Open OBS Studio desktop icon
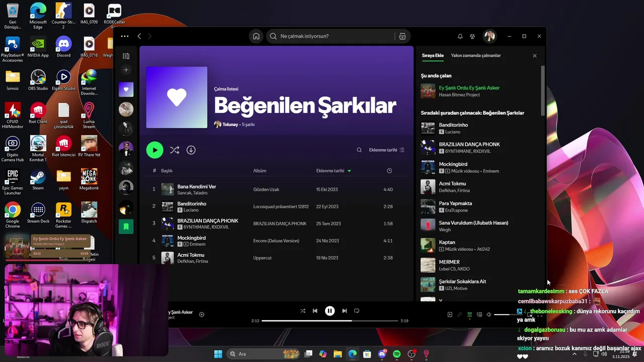644x362 pixels. (38, 79)
